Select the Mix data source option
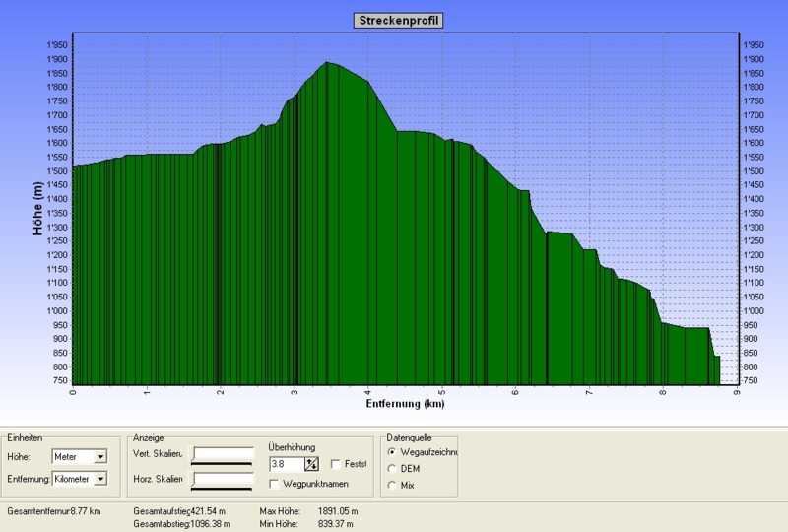 click(x=394, y=485)
